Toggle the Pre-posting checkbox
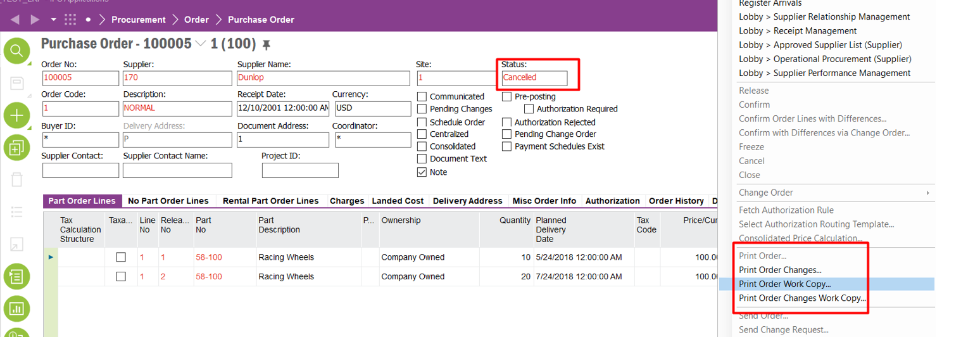The image size is (980, 337). click(x=507, y=97)
